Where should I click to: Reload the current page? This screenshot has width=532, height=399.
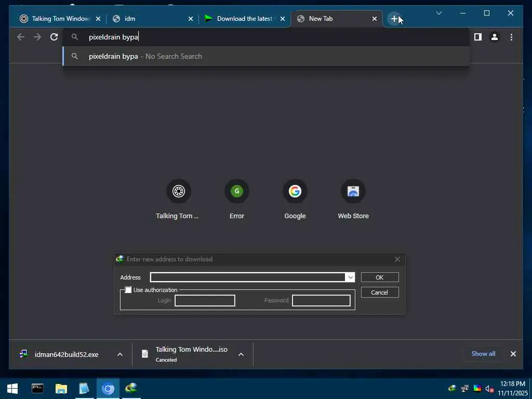54,37
